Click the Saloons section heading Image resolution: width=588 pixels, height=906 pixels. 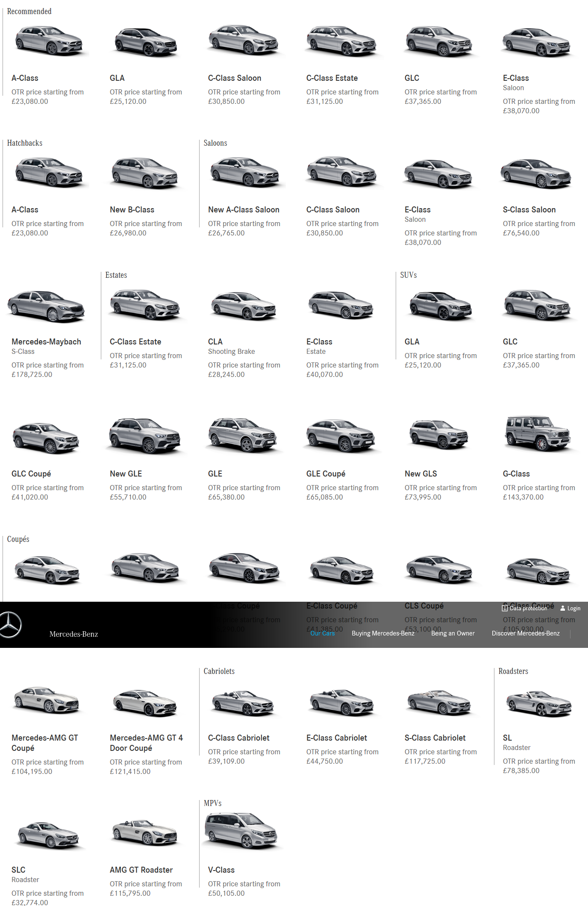(215, 143)
